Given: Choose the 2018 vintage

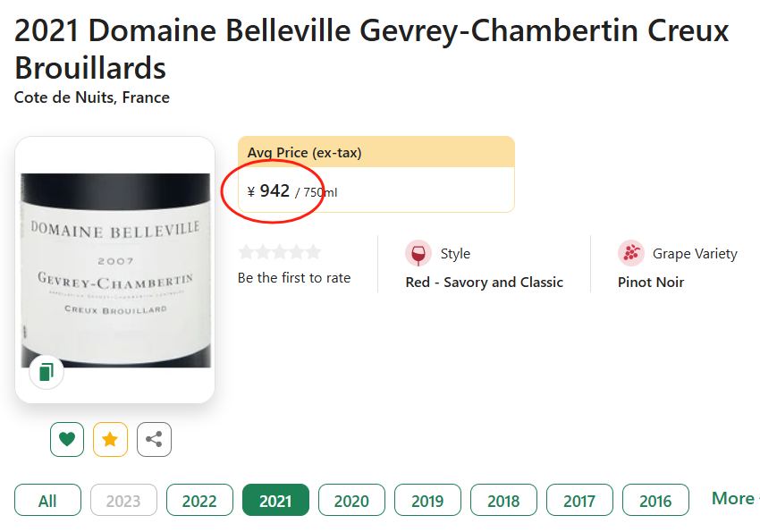Looking at the screenshot, I should [503, 501].
